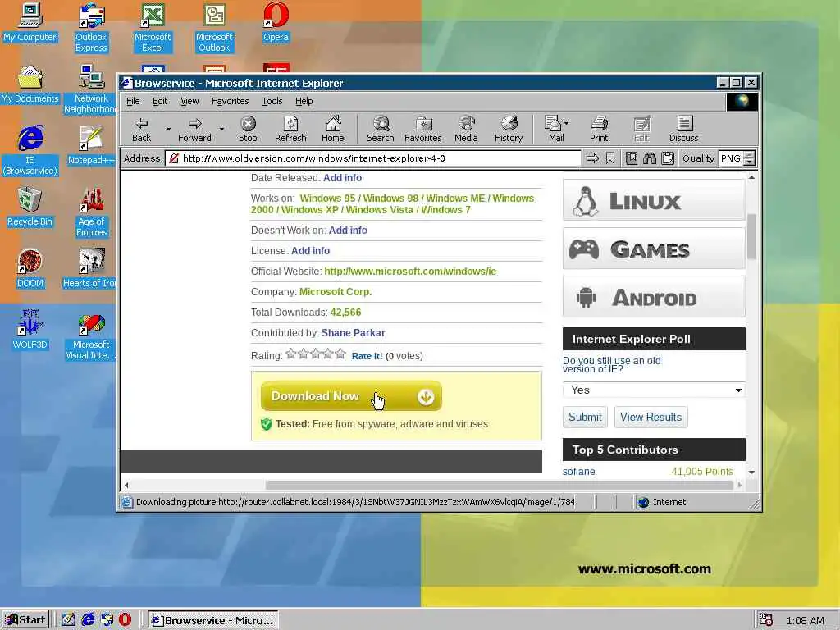Click the horizontal scrollbar thumb
Image resolution: width=840 pixels, height=630 pixels.
coord(499,485)
